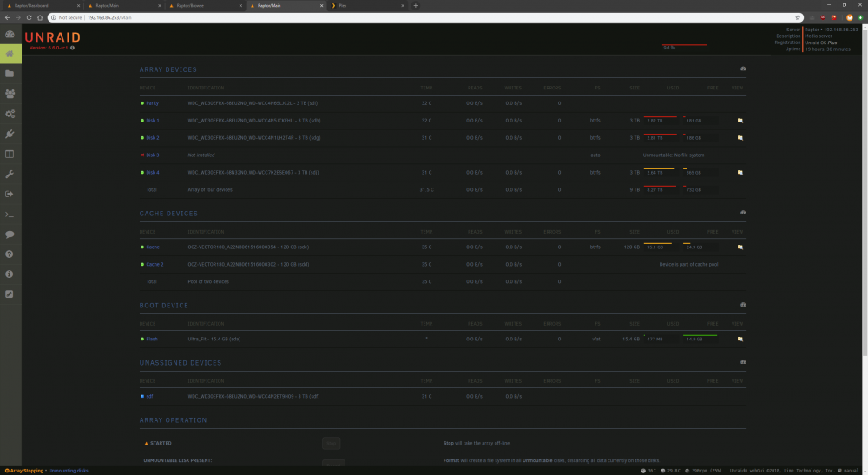Click the browser reload button

pos(29,17)
